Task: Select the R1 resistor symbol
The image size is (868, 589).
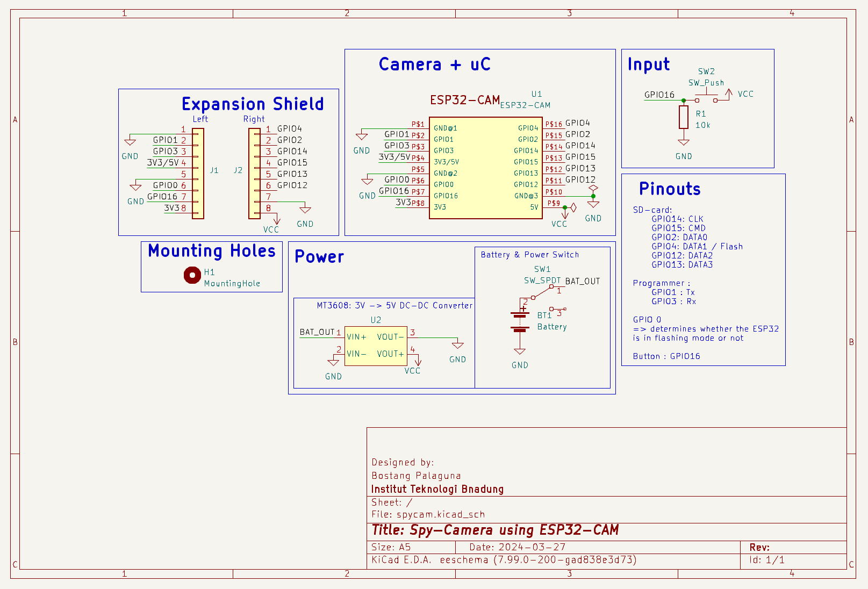Action: 684,117
